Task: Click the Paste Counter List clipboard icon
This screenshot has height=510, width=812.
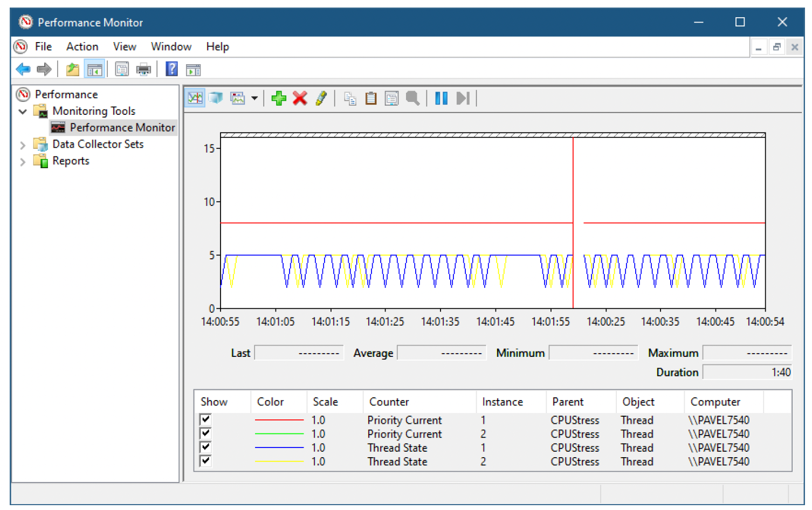Action: (371, 98)
